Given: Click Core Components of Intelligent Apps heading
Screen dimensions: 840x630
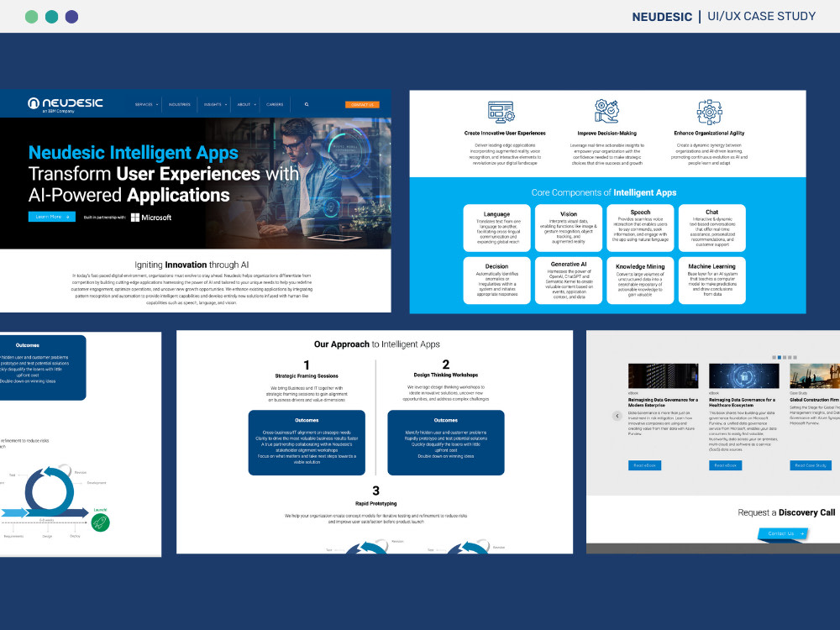Looking at the screenshot, I should (604, 192).
